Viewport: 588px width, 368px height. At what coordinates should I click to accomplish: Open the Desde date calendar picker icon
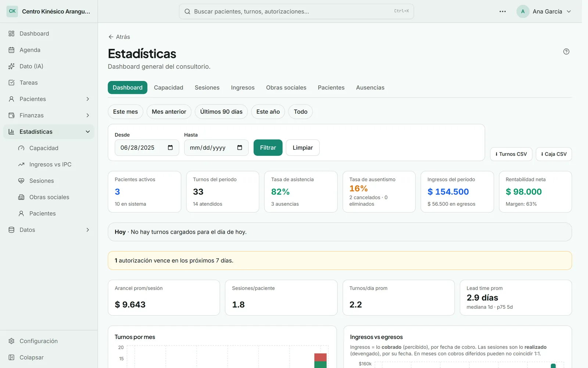(170, 148)
